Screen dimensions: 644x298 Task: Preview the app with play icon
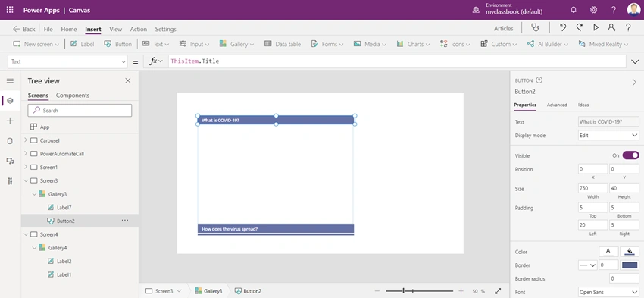(x=596, y=27)
